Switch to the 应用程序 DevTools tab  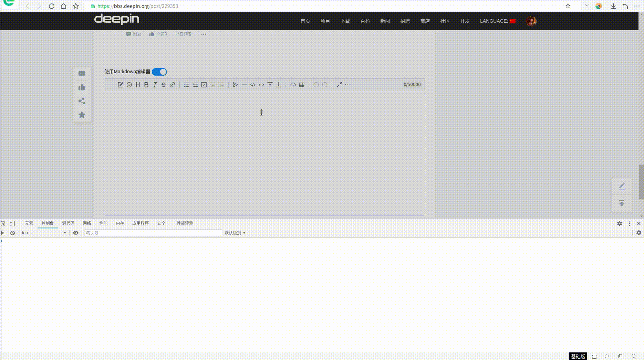pos(141,223)
